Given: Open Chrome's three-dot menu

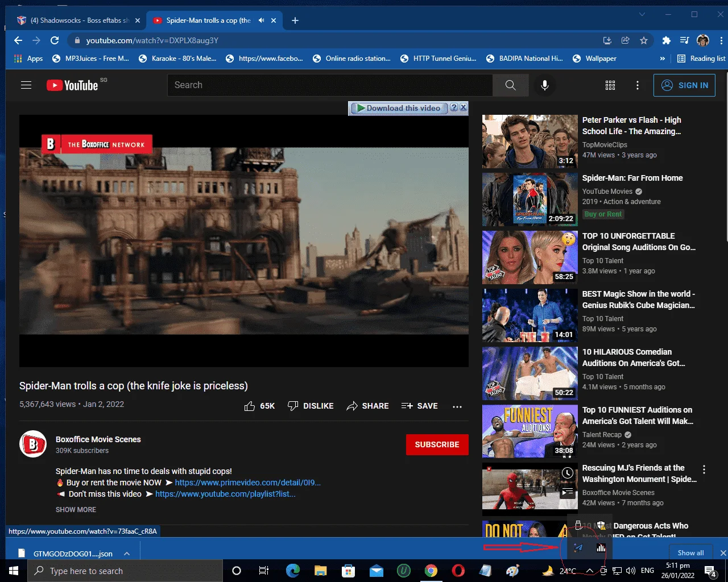Looking at the screenshot, I should 721,40.
